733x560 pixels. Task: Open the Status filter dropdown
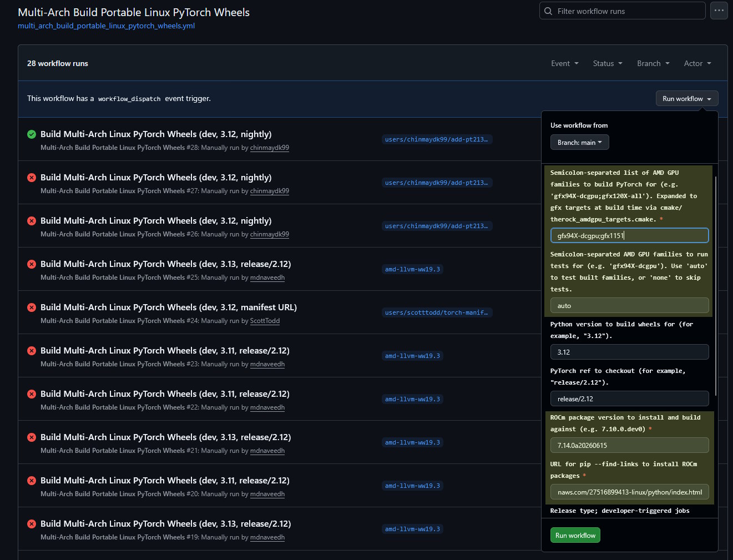point(608,63)
